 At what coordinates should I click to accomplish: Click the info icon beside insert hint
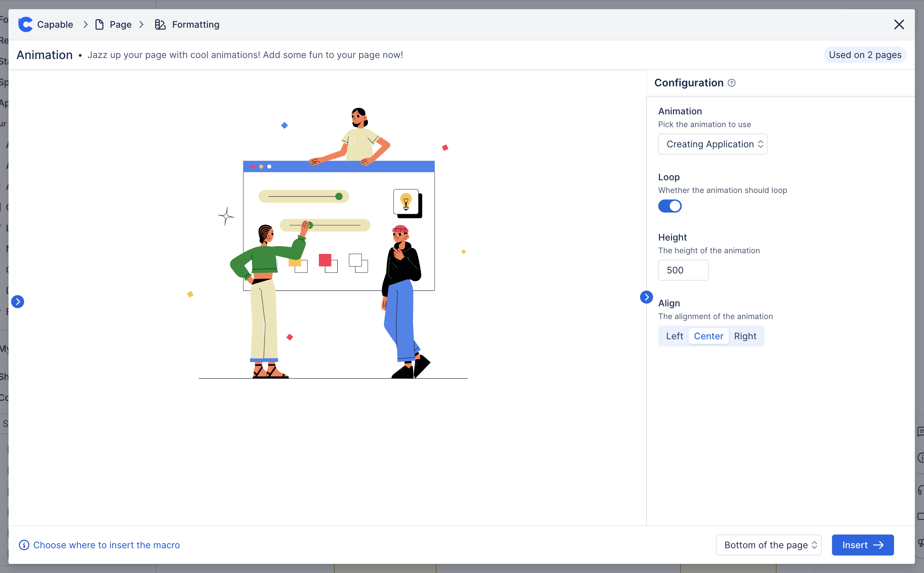(x=24, y=545)
